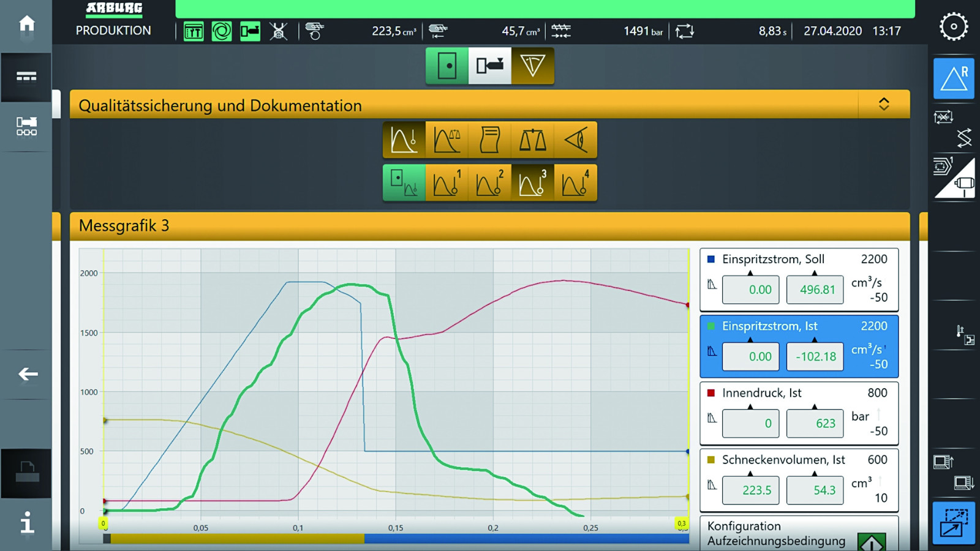Click the cycle time 8,83 s readout
The width and height of the screenshot is (980, 551).
(772, 31)
